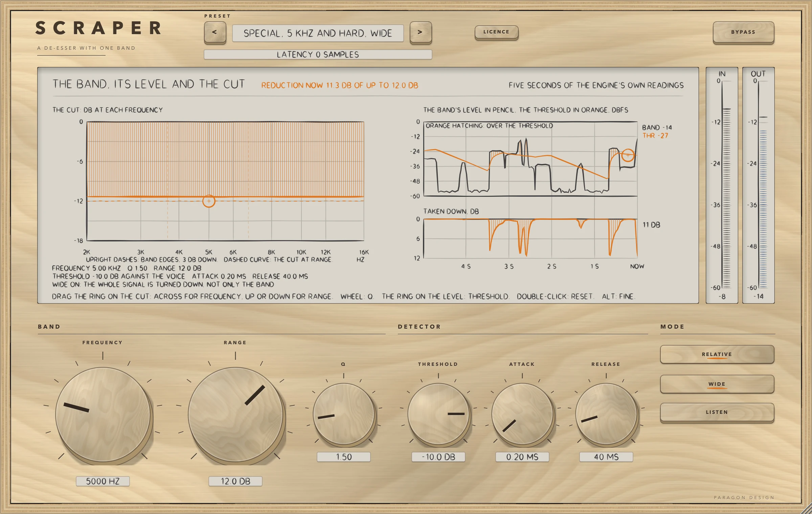Toggle the Bypass button
This screenshot has width=812, height=514.
coord(743,32)
